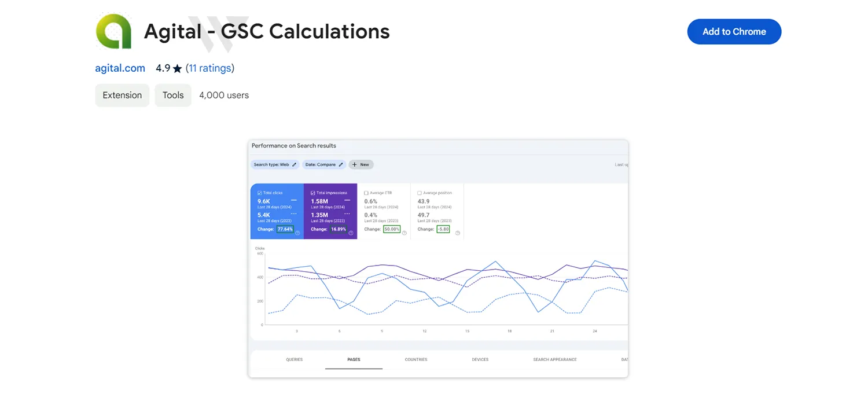
Task: Click plus icon on New filter chip
Action: click(x=354, y=164)
